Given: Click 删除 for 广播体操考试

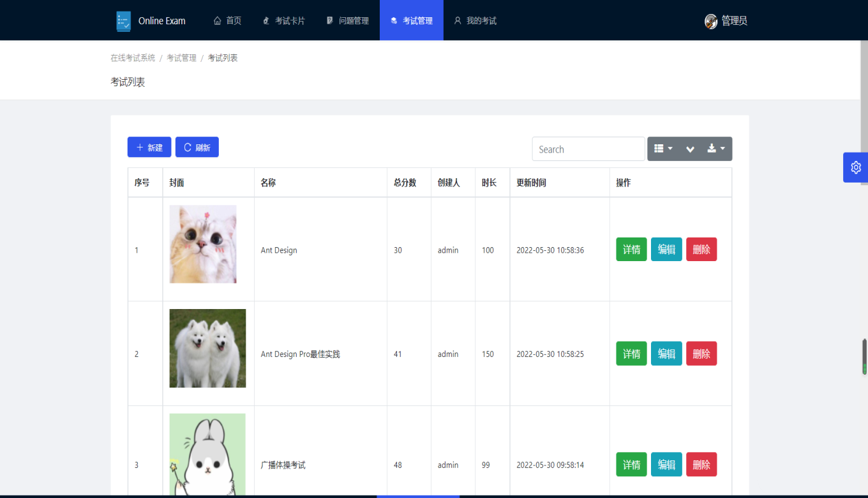Looking at the screenshot, I should (x=701, y=465).
